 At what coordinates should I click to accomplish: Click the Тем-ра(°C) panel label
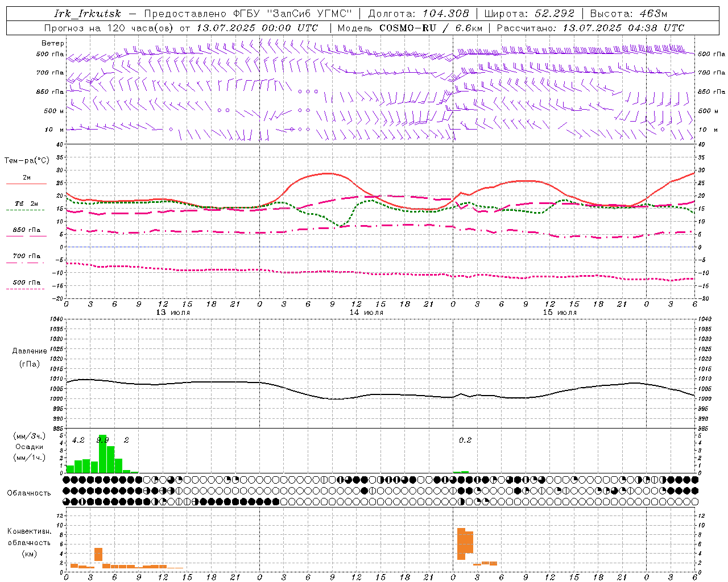click(27, 161)
